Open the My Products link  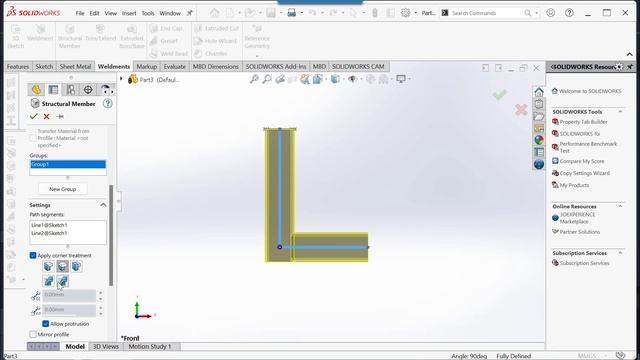point(574,185)
